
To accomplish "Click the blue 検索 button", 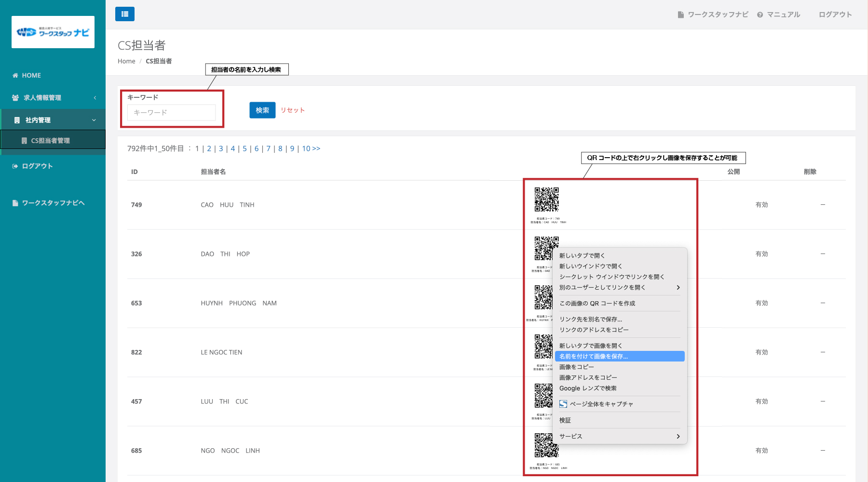I will point(262,110).
